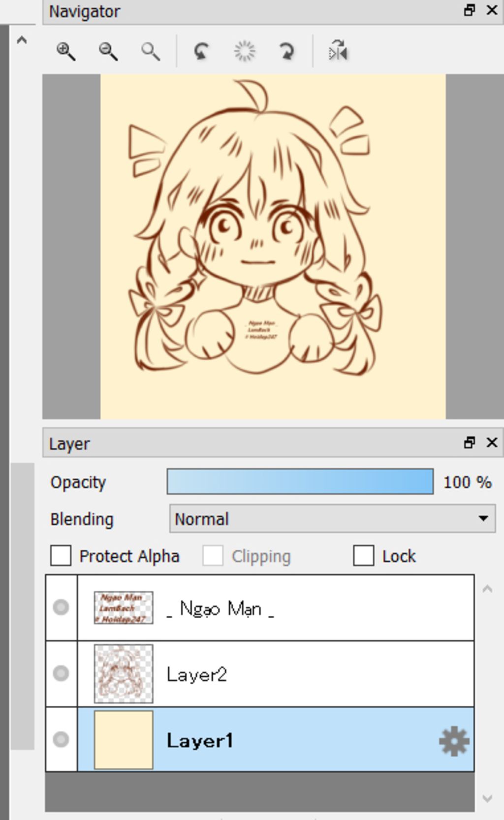Select the _ Ngạo Mạn _ text layer
504x820 pixels.
click(x=276, y=608)
